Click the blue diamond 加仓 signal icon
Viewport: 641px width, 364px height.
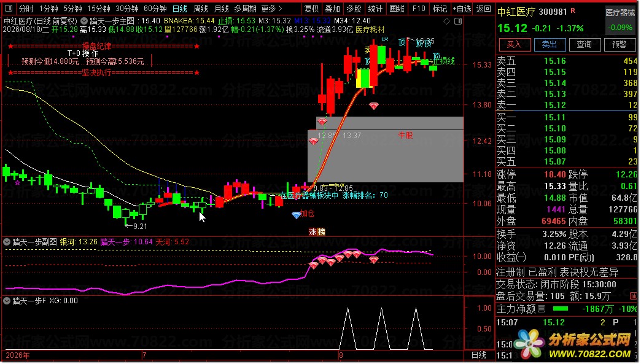tap(297, 215)
